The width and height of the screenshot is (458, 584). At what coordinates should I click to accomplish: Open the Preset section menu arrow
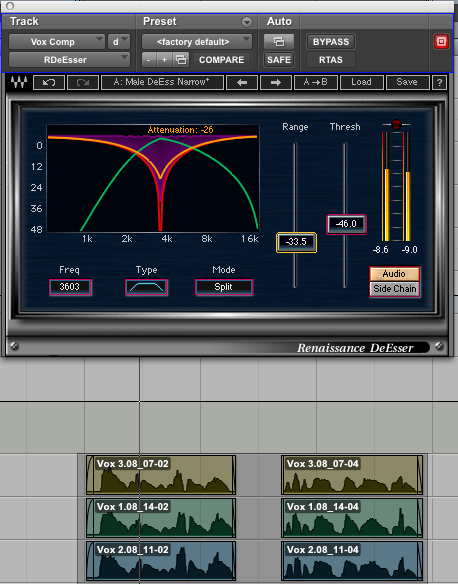(247, 22)
